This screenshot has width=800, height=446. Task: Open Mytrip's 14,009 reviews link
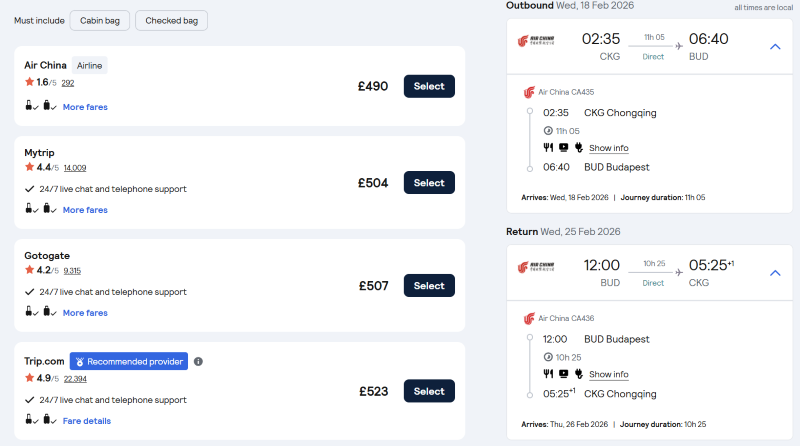[x=75, y=168]
